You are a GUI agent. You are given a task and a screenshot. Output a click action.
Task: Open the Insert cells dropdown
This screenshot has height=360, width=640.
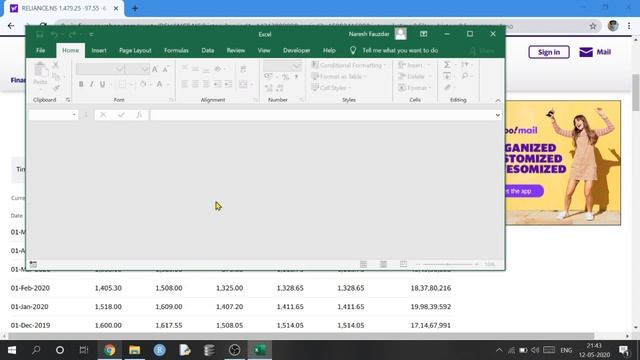pos(414,65)
